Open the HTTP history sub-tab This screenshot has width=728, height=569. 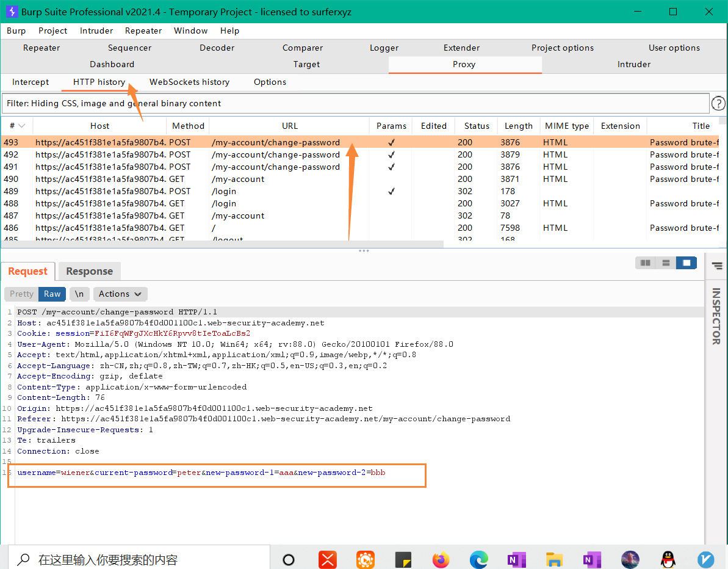click(x=99, y=82)
